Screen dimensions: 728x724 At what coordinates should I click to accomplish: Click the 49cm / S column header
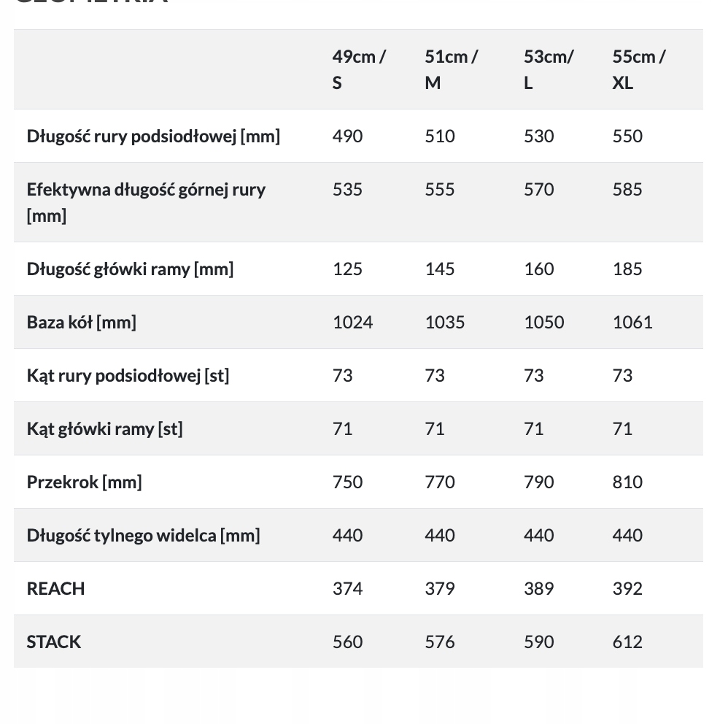[x=359, y=69]
